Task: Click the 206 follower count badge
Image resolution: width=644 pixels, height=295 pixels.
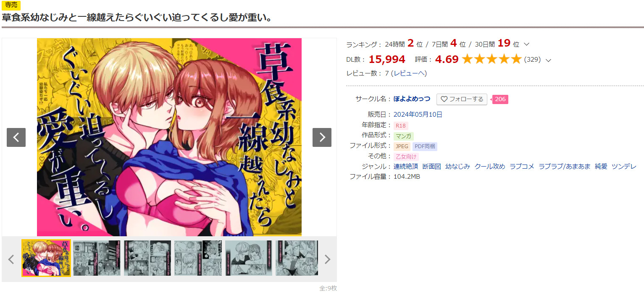Action: [x=500, y=99]
